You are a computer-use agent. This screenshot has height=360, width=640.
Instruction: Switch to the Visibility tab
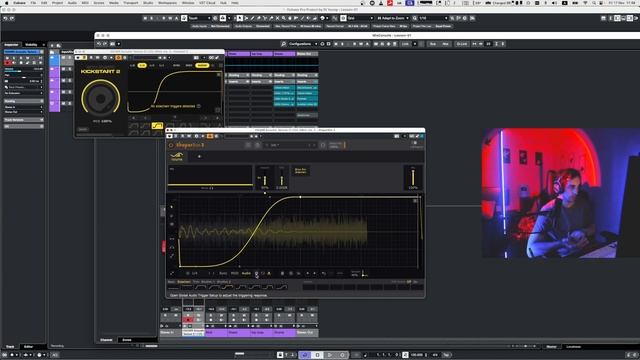pos(31,44)
